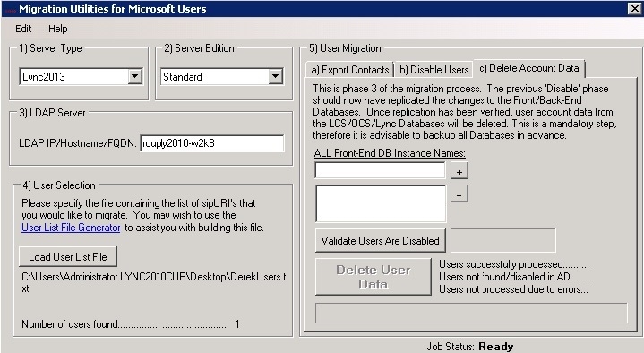Select the Lync2013 combo box
This screenshot has width=644, height=353.
click(x=81, y=76)
